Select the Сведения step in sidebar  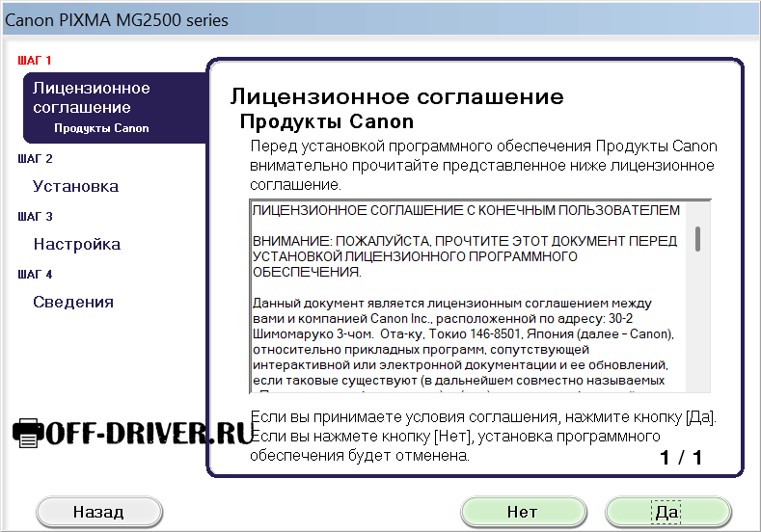click(x=73, y=302)
